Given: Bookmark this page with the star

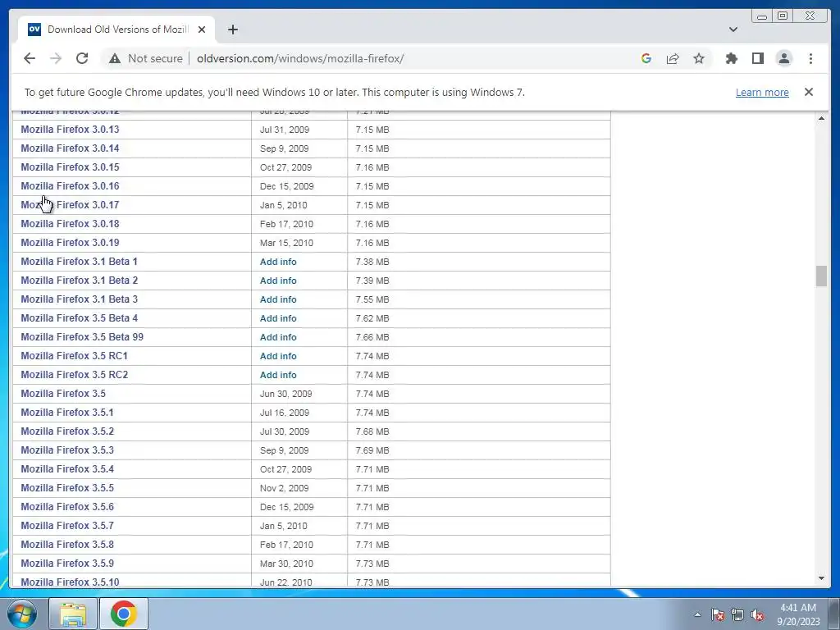Looking at the screenshot, I should coord(699,58).
